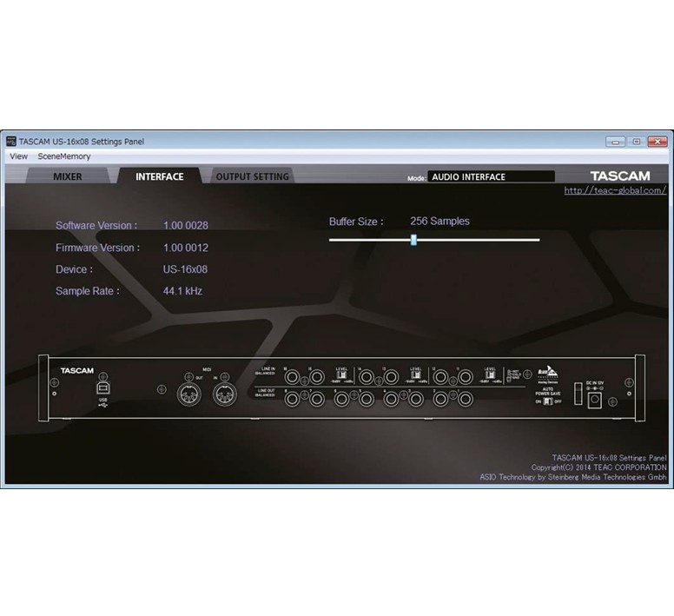
Task: Click the TASCAM logo on rear panel image
Action: coord(76,371)
